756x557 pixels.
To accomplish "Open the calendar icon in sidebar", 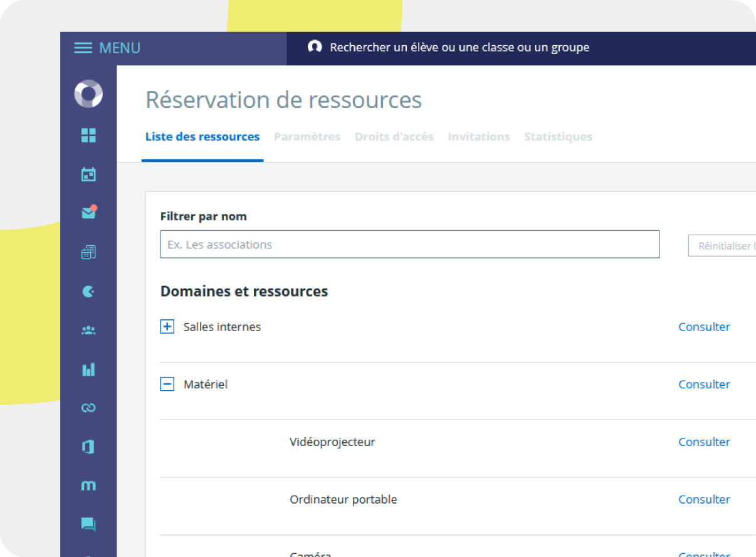I will (x=88, y=174).
